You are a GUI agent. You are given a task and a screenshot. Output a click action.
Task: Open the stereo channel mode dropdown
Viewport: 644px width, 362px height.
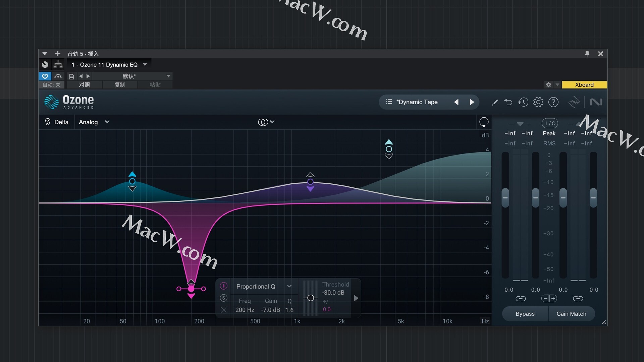point(266,122)
